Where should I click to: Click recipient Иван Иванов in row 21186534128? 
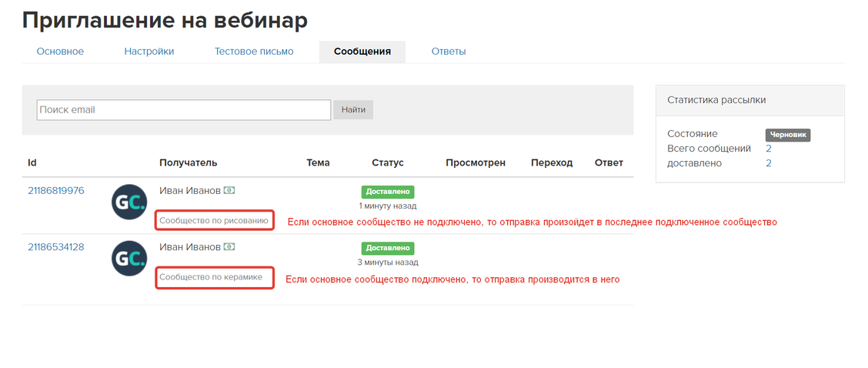(190, 247)
